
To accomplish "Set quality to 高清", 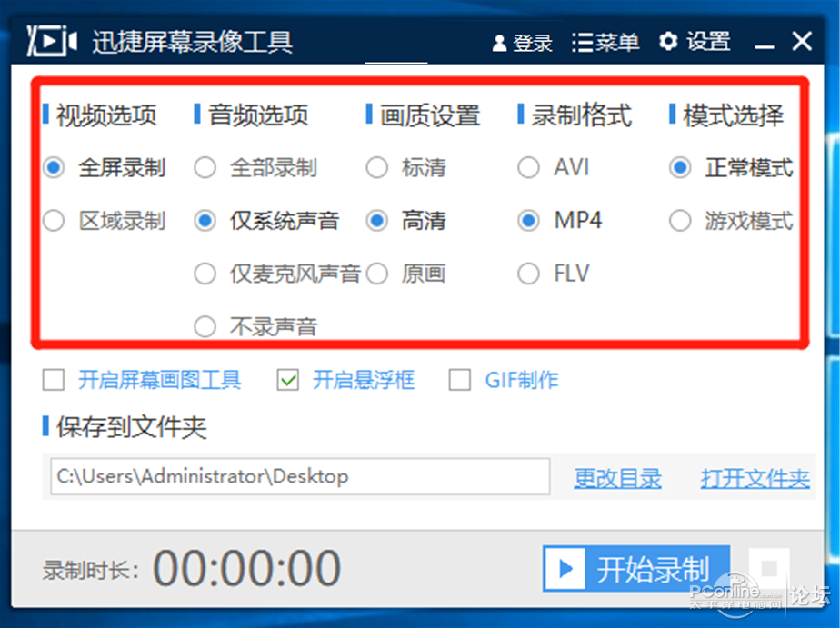I will [406, 221].
